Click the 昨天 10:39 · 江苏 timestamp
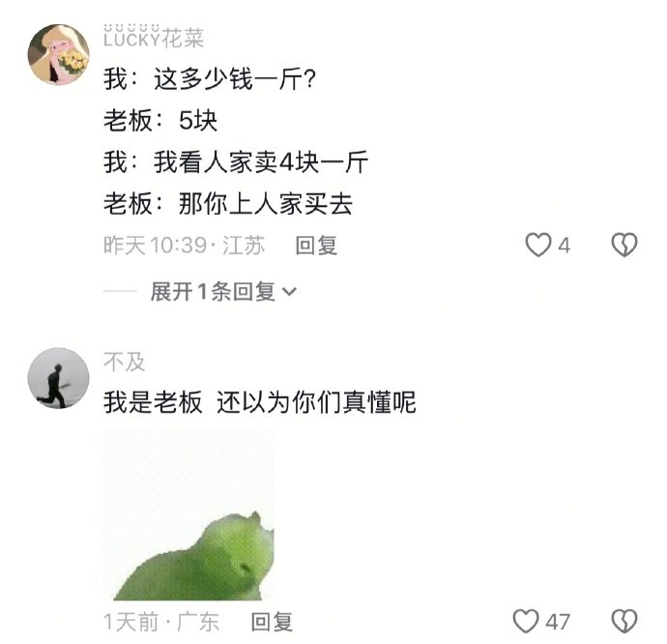Image resolution: width=667 pixels, height=644 pixels. click(185, 246)
